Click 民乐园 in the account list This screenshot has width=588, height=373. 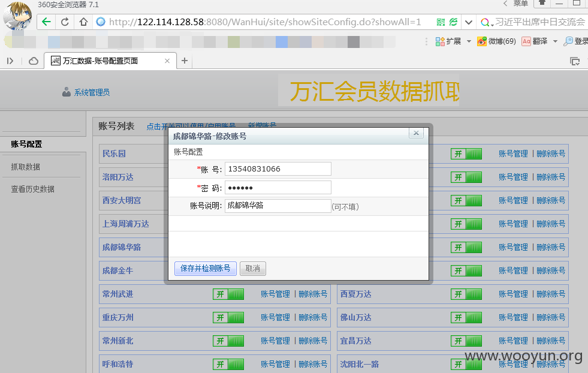114,154
